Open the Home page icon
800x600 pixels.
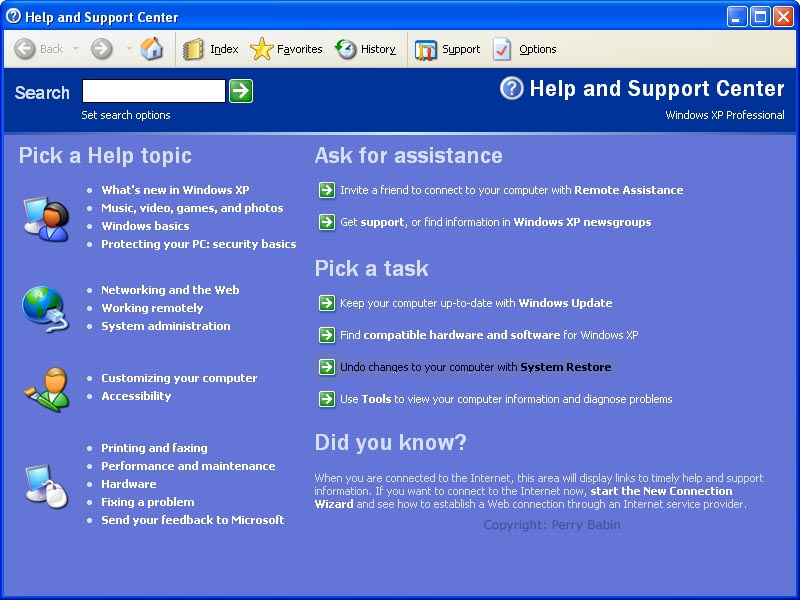(x=152, y=48)
